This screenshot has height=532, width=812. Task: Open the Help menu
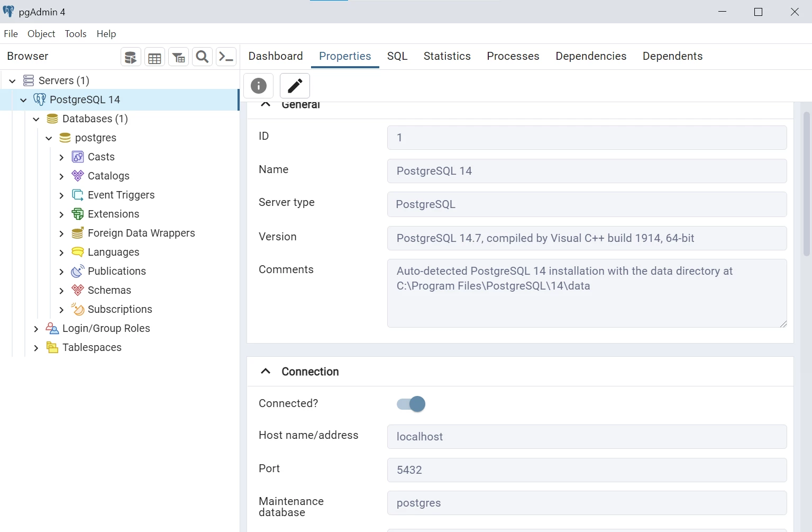[106, 34]
